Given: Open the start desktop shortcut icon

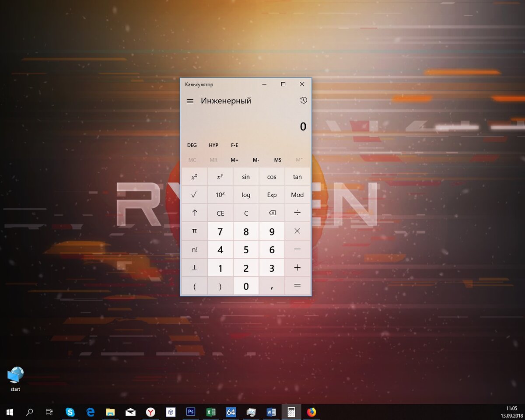Looking at the screenshot, I should coord(15,379).
